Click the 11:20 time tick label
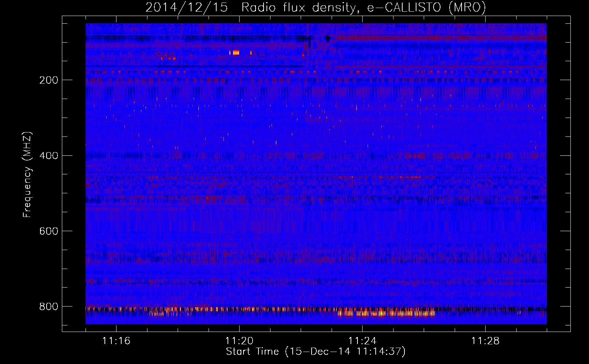The image size is (589, 364). pyautogui.click(x=239, y=341)
